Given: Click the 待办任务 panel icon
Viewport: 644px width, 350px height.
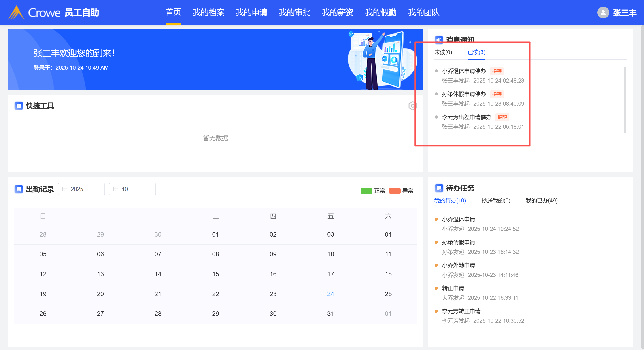Looking at the screenshot, I should pyautogui.click(x=439, y=188).
